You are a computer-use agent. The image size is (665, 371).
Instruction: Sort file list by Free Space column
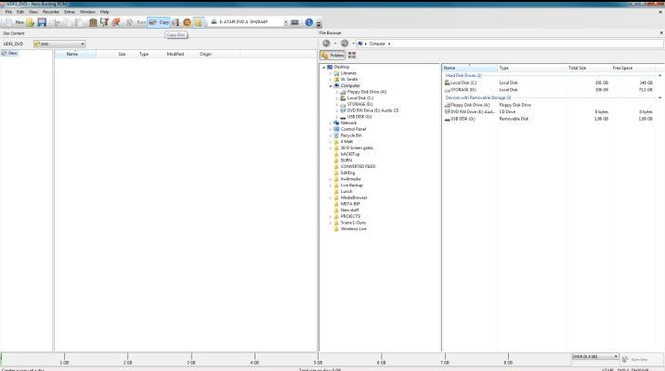click(x=622, y=68)
